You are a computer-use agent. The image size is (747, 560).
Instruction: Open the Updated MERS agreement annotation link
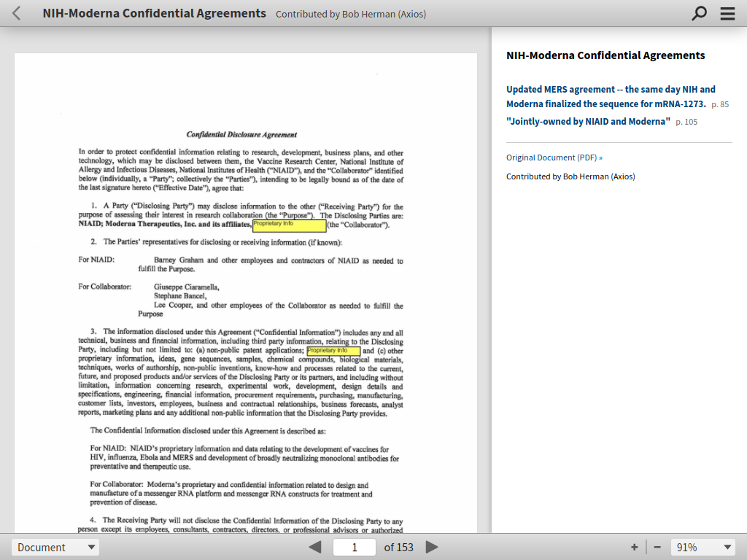pos(606,97)
